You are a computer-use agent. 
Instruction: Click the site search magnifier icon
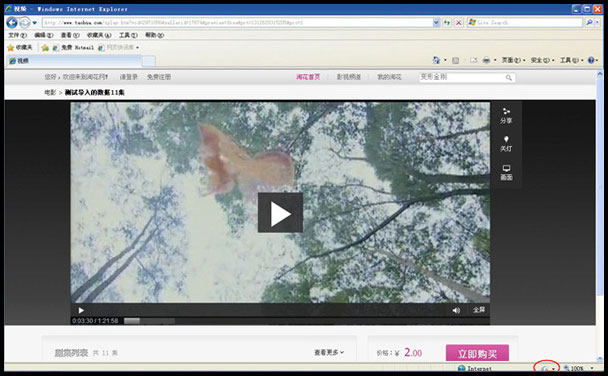(x=508, y=78)
